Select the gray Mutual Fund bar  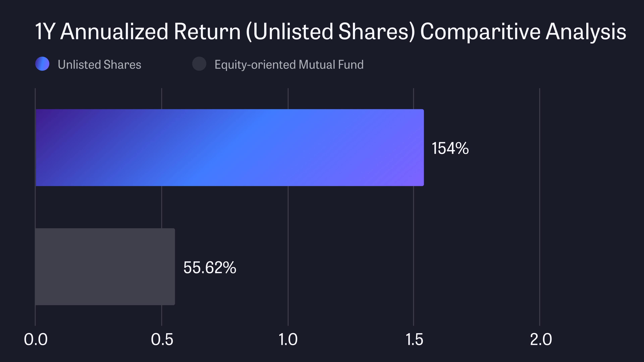[x=105, y=267]
